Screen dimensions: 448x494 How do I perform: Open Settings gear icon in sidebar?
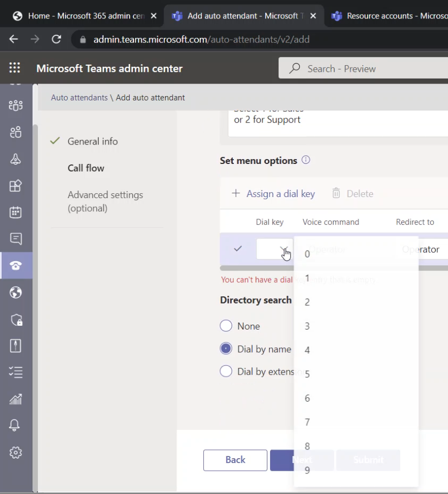coord(16,452)
